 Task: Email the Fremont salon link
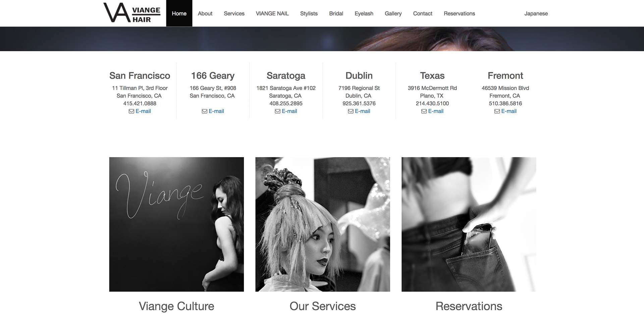tap(509, 111)
